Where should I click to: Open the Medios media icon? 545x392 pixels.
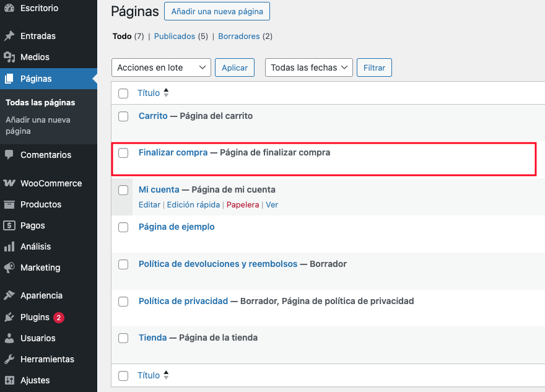tap(9, 57)
